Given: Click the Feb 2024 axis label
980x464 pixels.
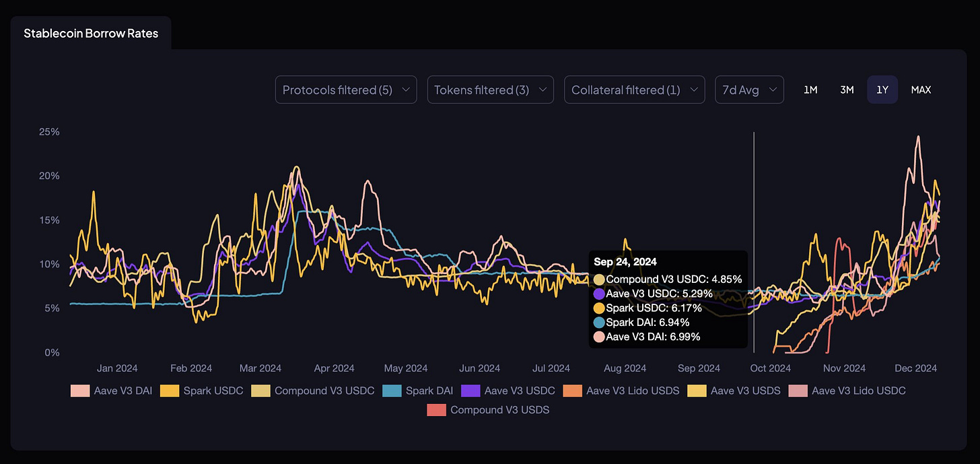Looking at the screenshot, I should [x=191, y=368].
